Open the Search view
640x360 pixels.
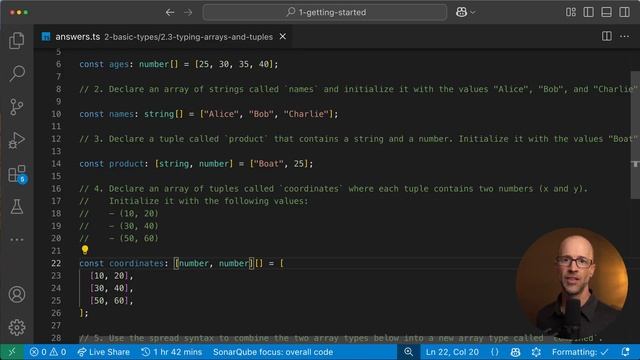pyautogui.click(x=17, y=73)
